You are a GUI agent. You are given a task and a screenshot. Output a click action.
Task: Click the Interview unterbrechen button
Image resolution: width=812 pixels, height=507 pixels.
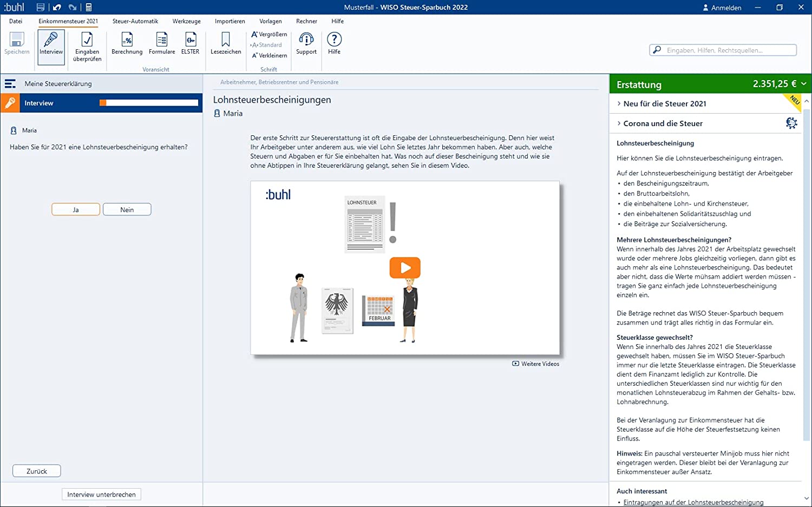[101, 495]
